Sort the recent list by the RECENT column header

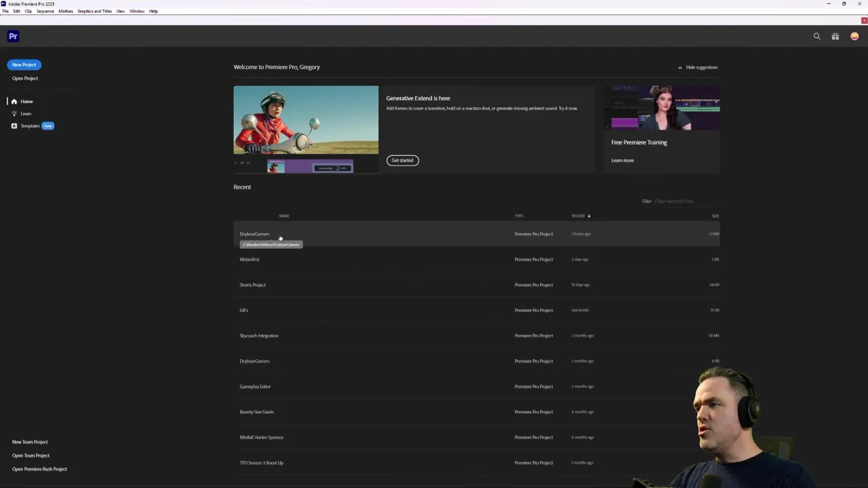coord(578,216)
